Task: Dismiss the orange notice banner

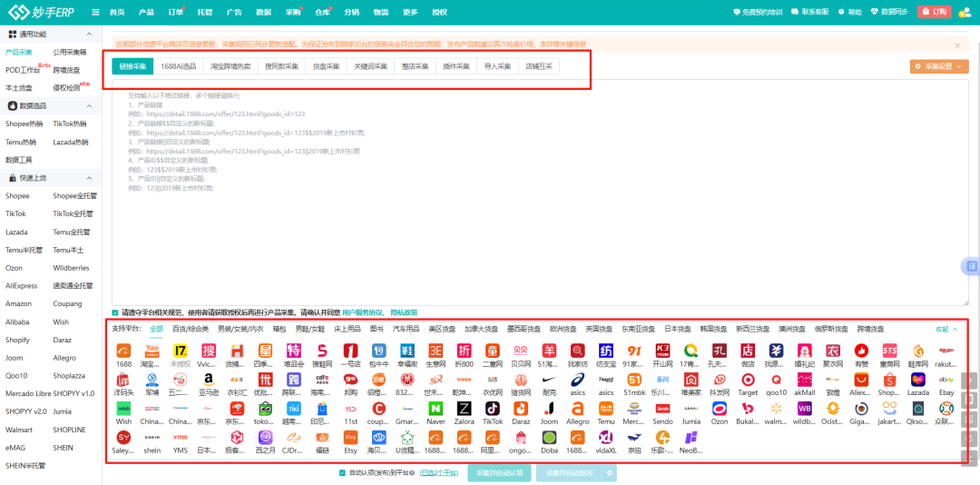Action: pos(957,45)
